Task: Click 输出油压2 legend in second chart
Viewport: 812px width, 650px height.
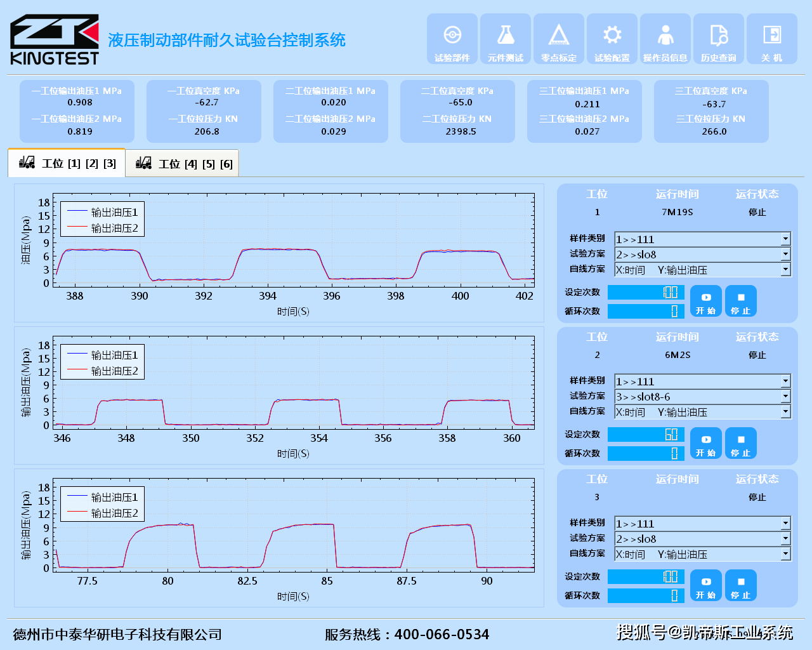Action: (x=103, y=371)
